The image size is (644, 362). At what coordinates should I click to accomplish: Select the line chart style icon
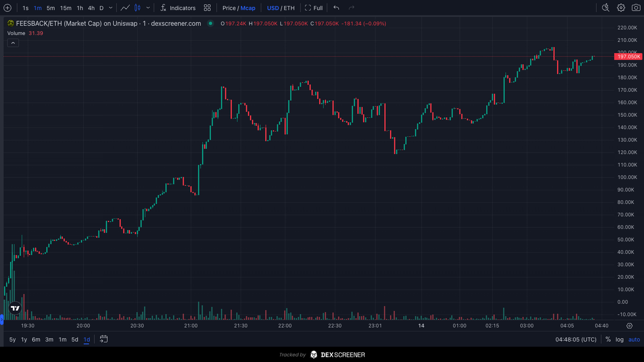125,8
